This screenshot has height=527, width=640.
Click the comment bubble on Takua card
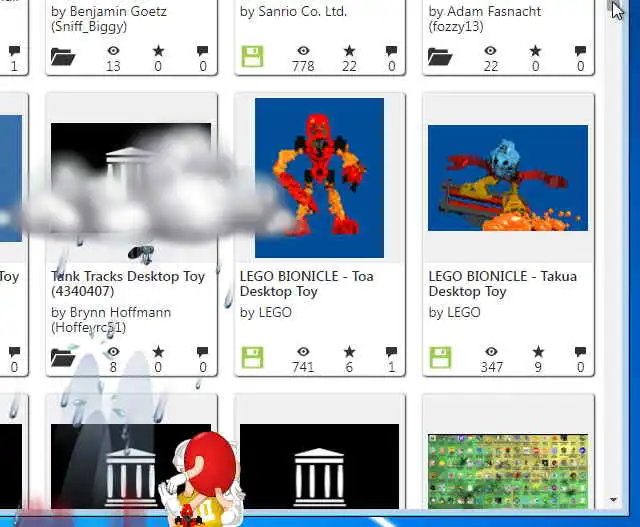tap(580, 352)
